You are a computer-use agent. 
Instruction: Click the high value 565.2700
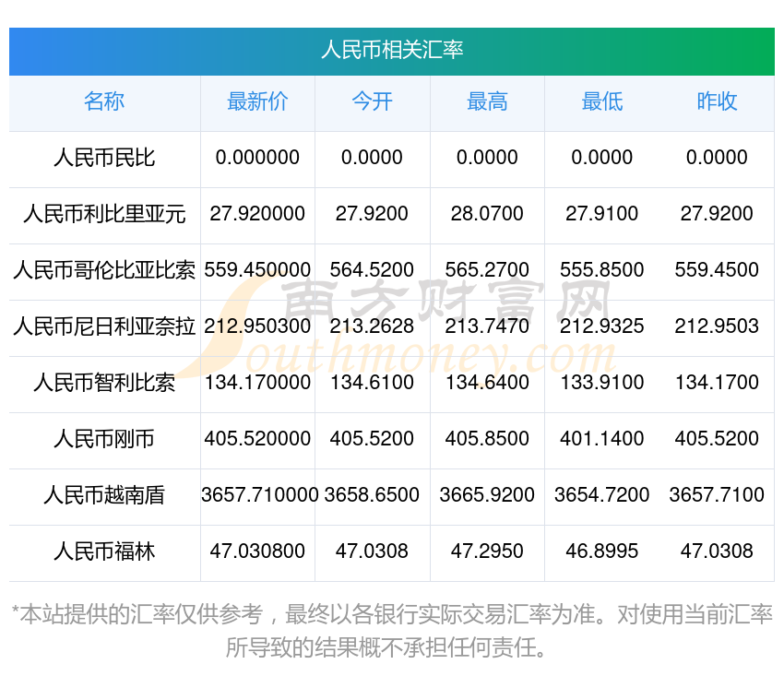[487, 270]
